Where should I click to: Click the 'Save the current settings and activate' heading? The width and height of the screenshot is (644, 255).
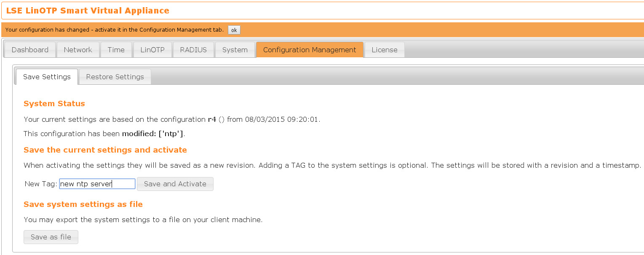(105, 150)
